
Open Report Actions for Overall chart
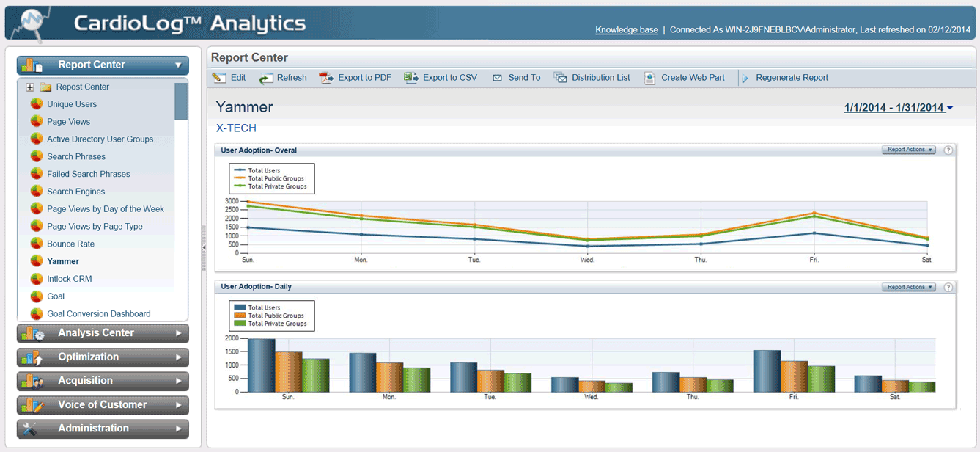pos(909,150)
